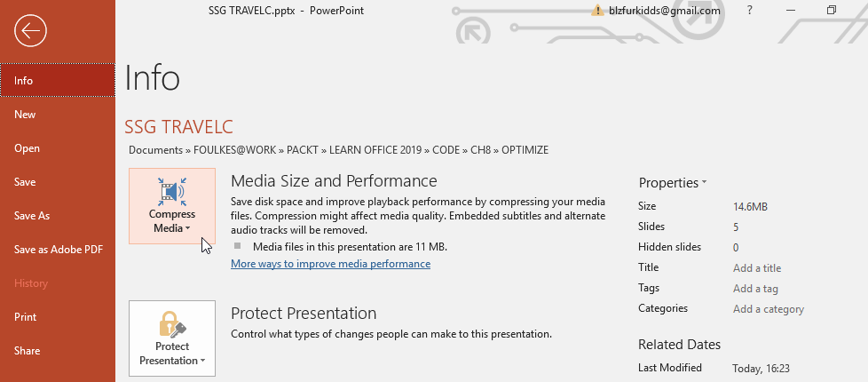Click the account warning triangle icon
Image resolution: width=868 pixels, height=382 pixels.
coord(597,11)
